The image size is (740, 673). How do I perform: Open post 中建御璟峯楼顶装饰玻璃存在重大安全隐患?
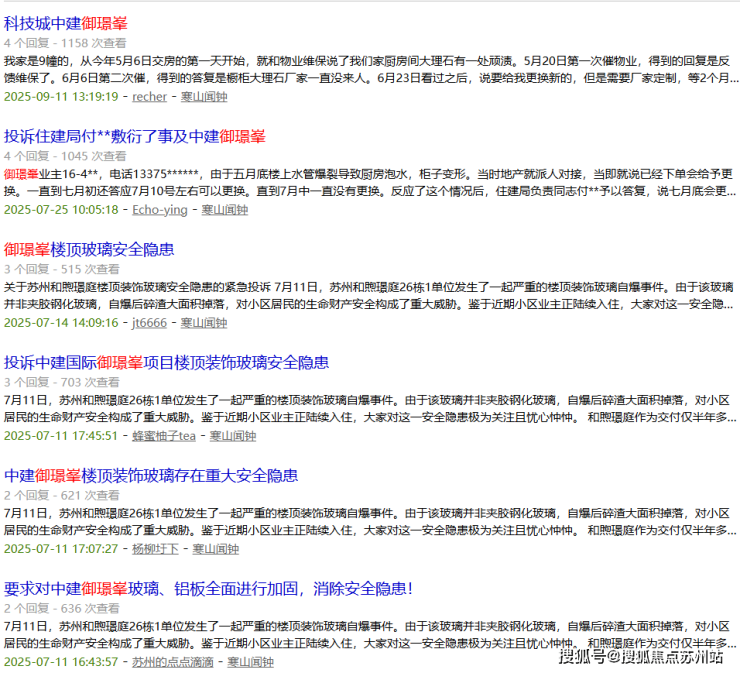tap(151, 475)
